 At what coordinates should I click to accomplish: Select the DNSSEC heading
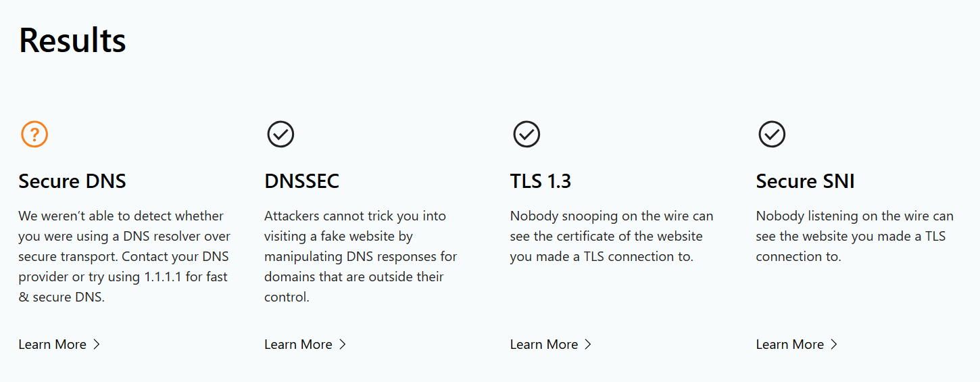point(301,181)
